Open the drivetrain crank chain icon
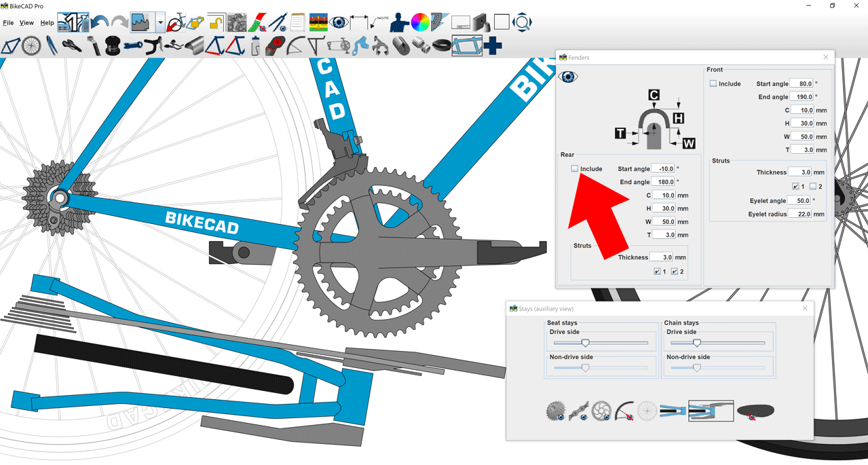This screenshot has width=868, height=465. click(x=337, y=45)
